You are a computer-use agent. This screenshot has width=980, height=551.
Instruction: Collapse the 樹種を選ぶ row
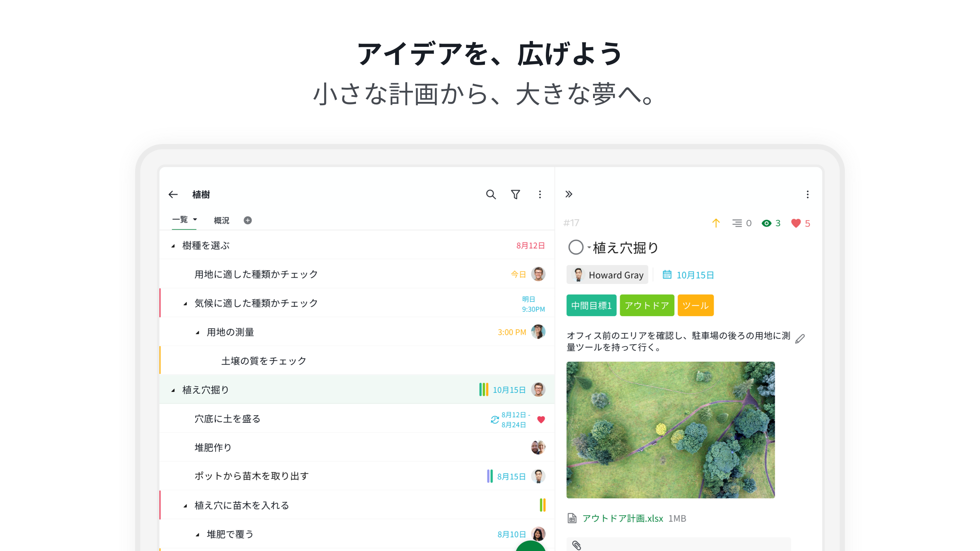(x=173, y=246)
